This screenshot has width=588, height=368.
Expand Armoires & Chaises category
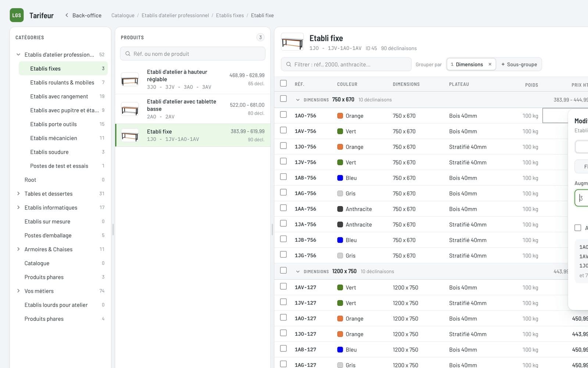pyautogui.click(x=18, y=249)
